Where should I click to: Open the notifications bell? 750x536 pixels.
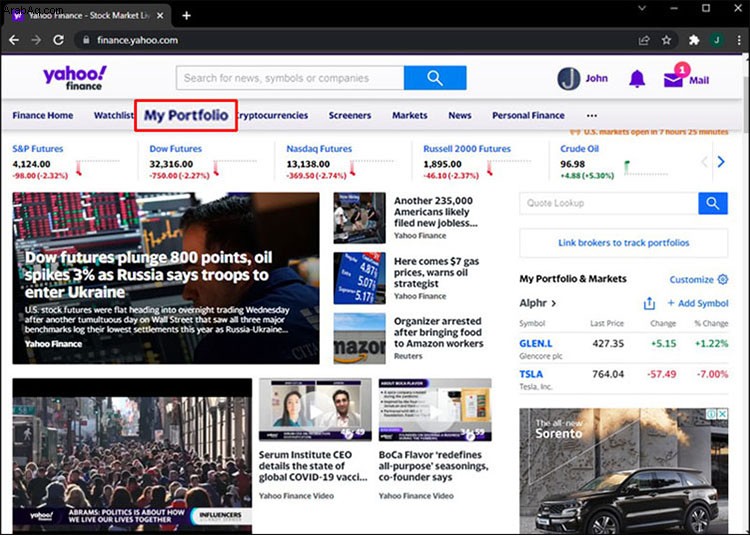[637, 79]
